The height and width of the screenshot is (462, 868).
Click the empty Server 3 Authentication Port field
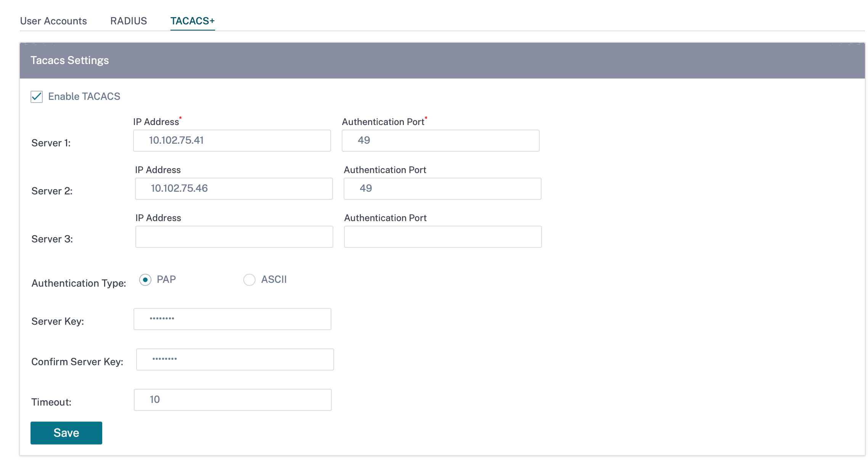pos(443,237)
